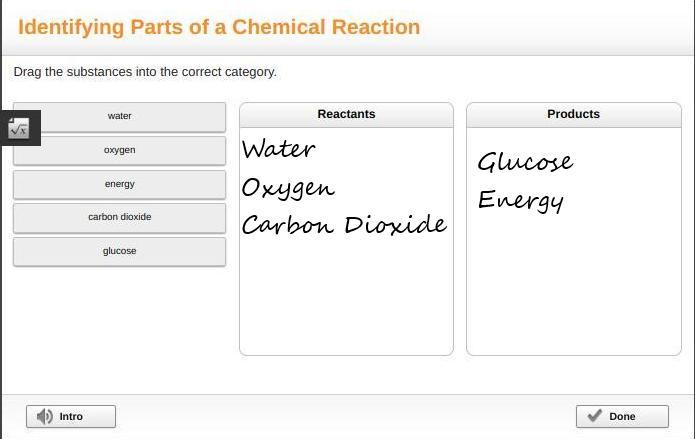Click empty space in Reactants box

(x=346, y=300)
